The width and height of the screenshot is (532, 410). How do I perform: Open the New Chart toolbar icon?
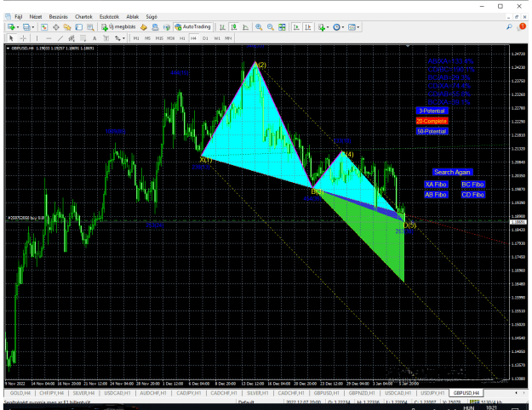(11, 27)
